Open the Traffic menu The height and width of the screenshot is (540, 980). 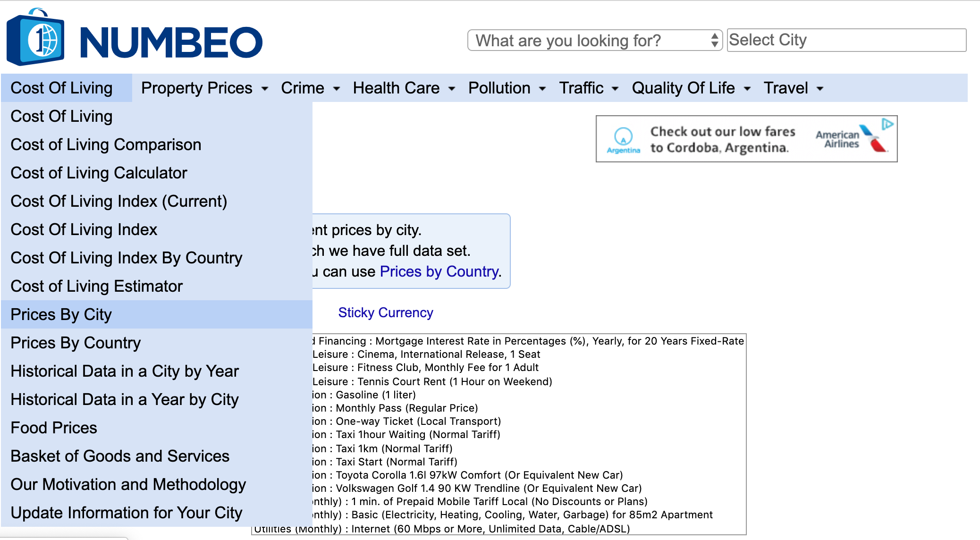point(588,88)
